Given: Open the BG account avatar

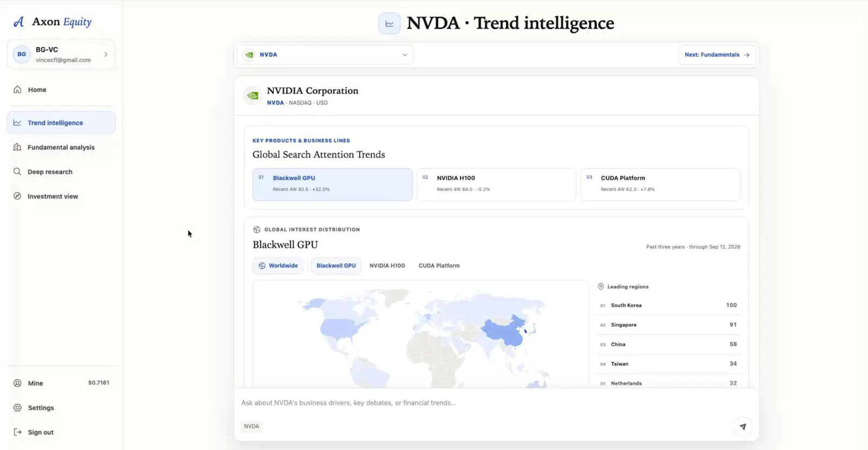Looking at the screenshot, I should point(22,54).
